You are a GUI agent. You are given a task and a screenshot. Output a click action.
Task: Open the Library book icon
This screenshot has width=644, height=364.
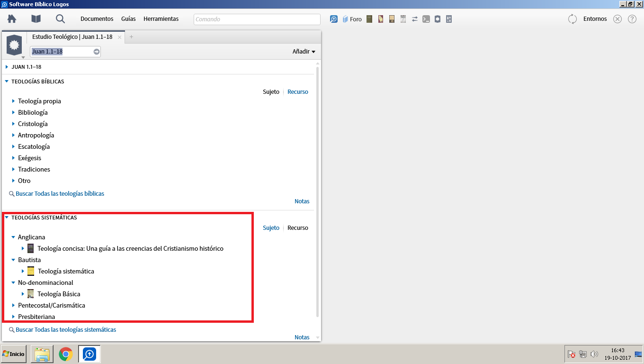coord(36,19)
